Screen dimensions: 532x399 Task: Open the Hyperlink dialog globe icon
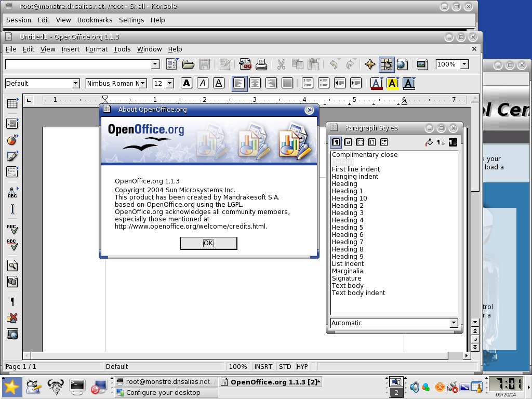click(403, 64)
